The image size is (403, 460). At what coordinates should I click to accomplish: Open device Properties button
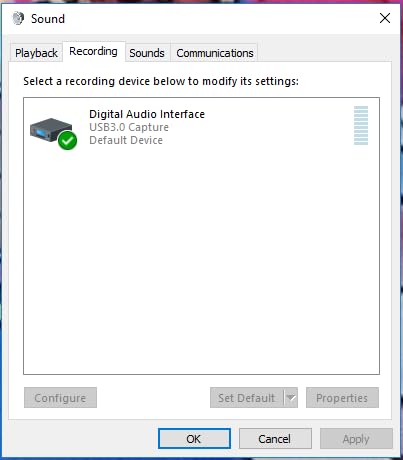(x=342, y=397)
